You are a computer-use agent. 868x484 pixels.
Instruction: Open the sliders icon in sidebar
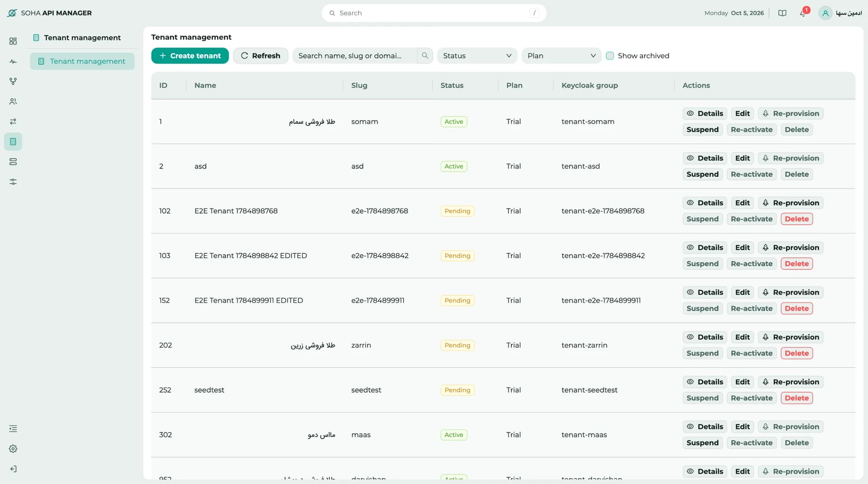coord(13,182)
